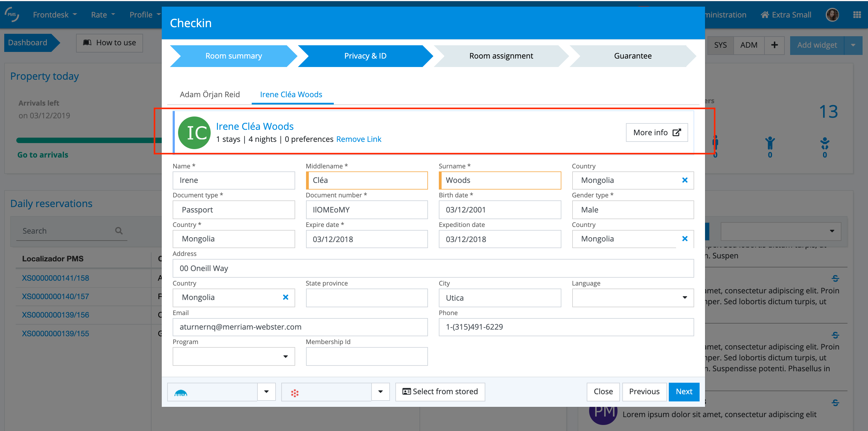
Task: Click the user avatar photo
Action: tap(832, 15)
